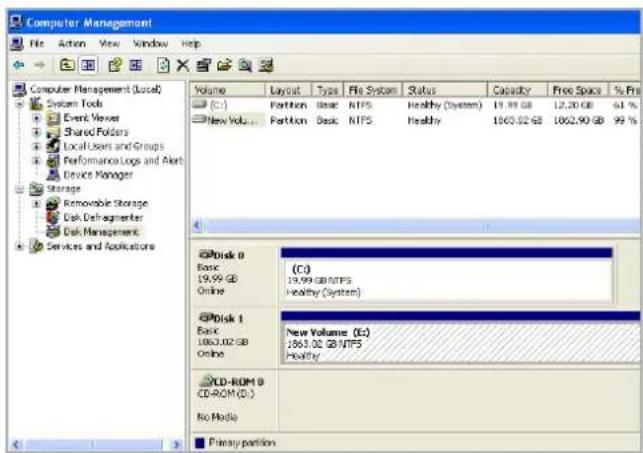Click the Device Manager icon
The width and height of the screenshot is (643, 453).
[53, 175]
